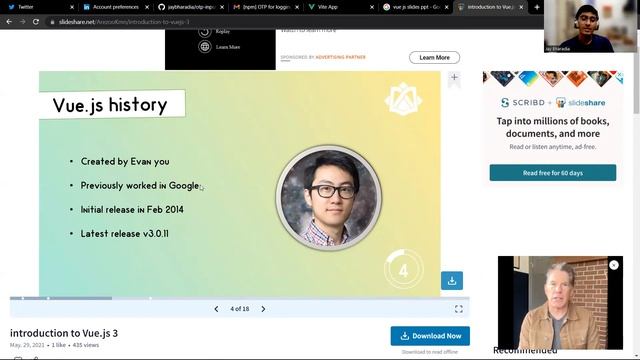Click 'Previously worked in Google' text
The width and height of the screenshot is (640, 360).
click(x=140, y=186)
